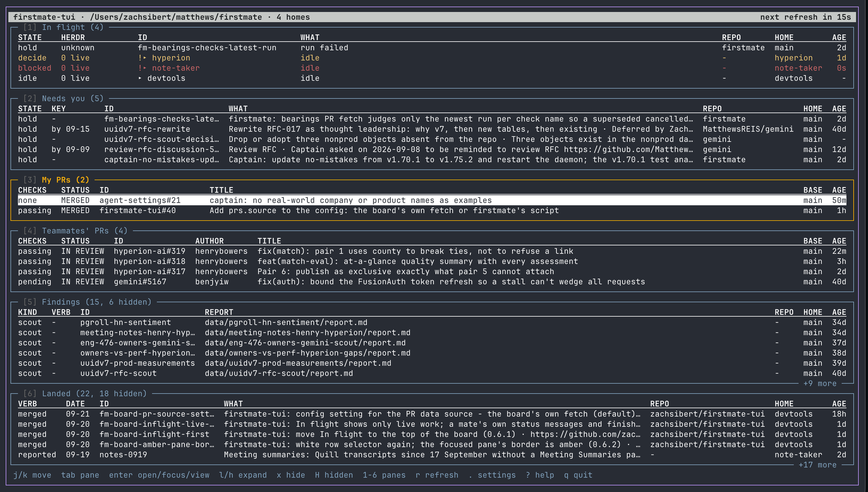
Task: Select the review-rfc-discussion-5… row
Action: [432, 150]
